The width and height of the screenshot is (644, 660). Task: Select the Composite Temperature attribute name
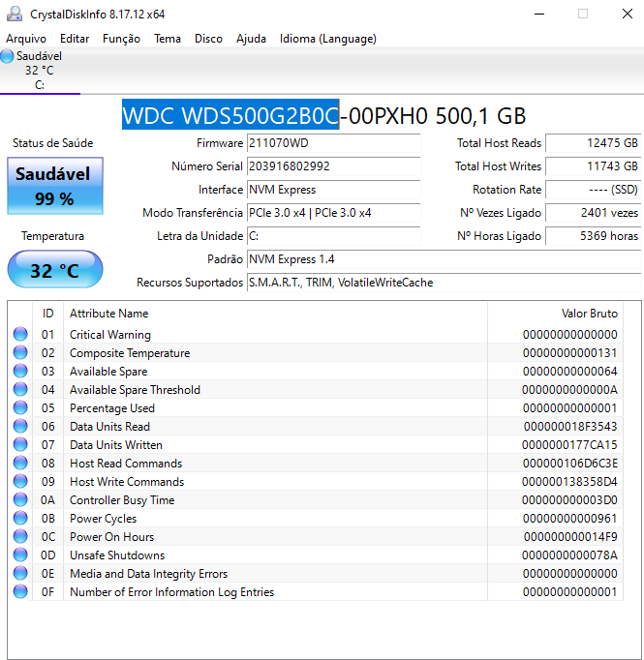130,353
